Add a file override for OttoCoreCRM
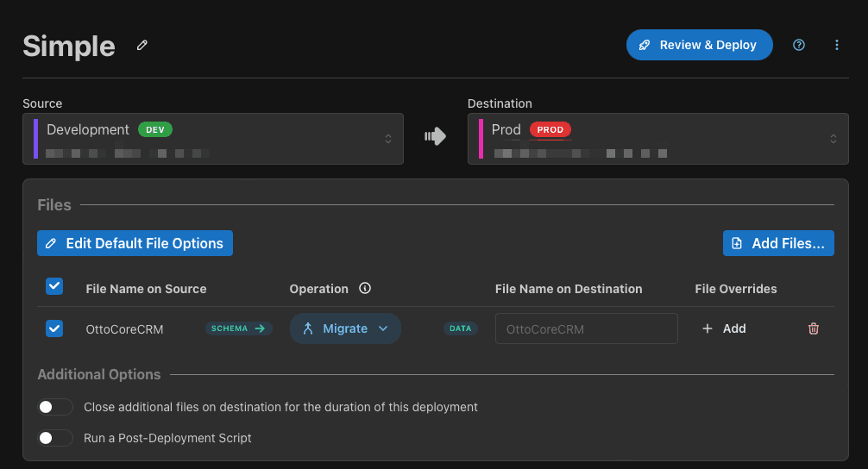Image resolution: width=868 pixels, height=469 pixels. point(724,328)
